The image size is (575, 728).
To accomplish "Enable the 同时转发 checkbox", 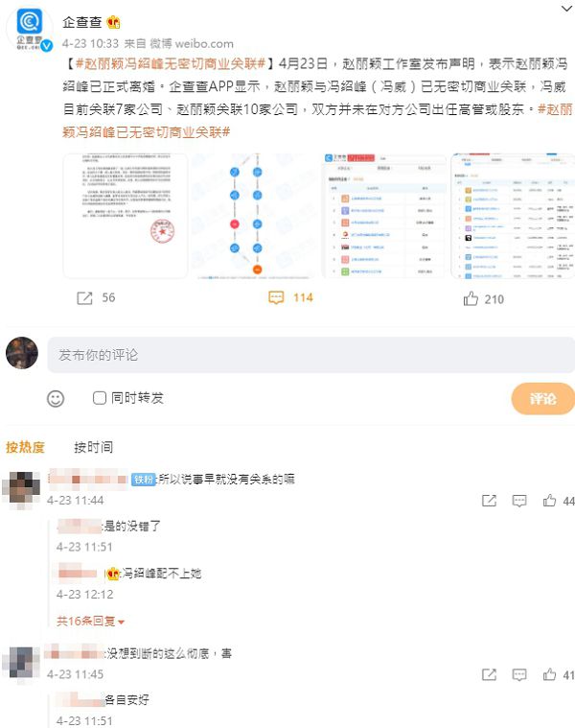I will (100, 398).
